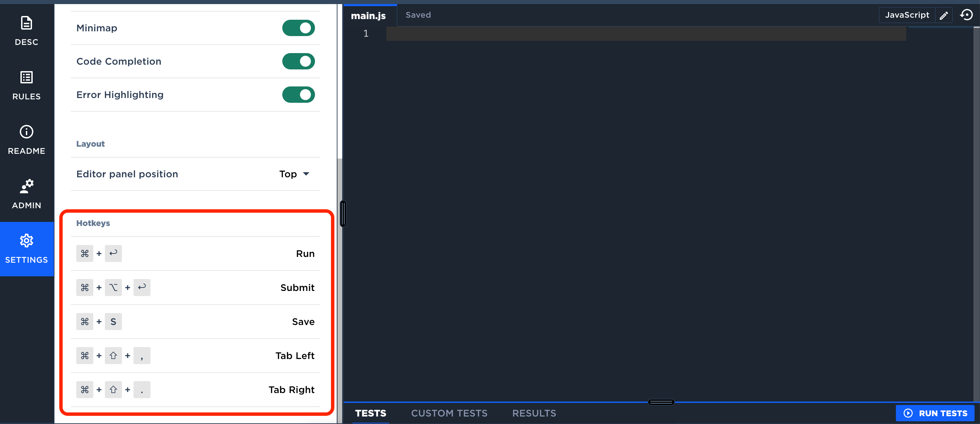
Task: Select the RULES icon in the sidebar
Action: tap(26, 85)
